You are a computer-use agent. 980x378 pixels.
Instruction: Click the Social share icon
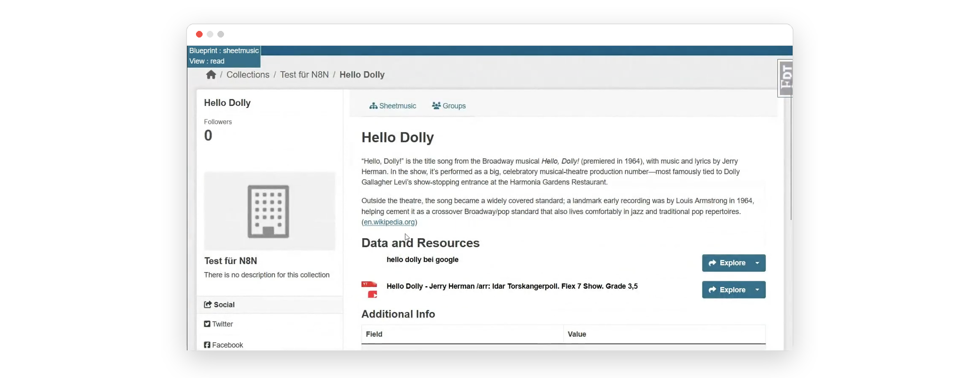pos(208,305)
